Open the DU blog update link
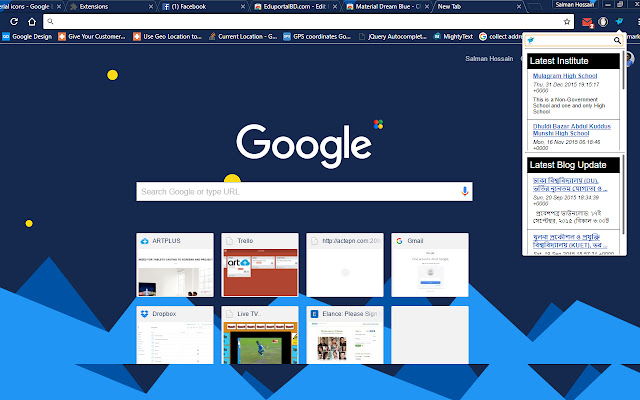 pyautogui.click(x=570, y=184)
